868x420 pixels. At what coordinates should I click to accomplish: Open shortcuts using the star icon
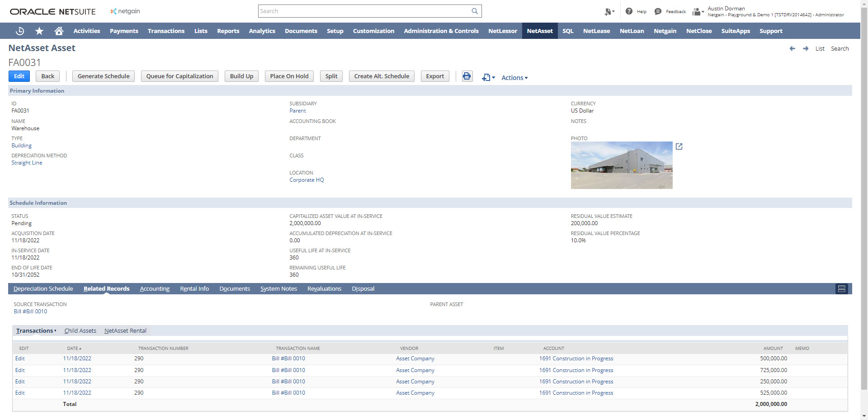(x=39, y=31)
